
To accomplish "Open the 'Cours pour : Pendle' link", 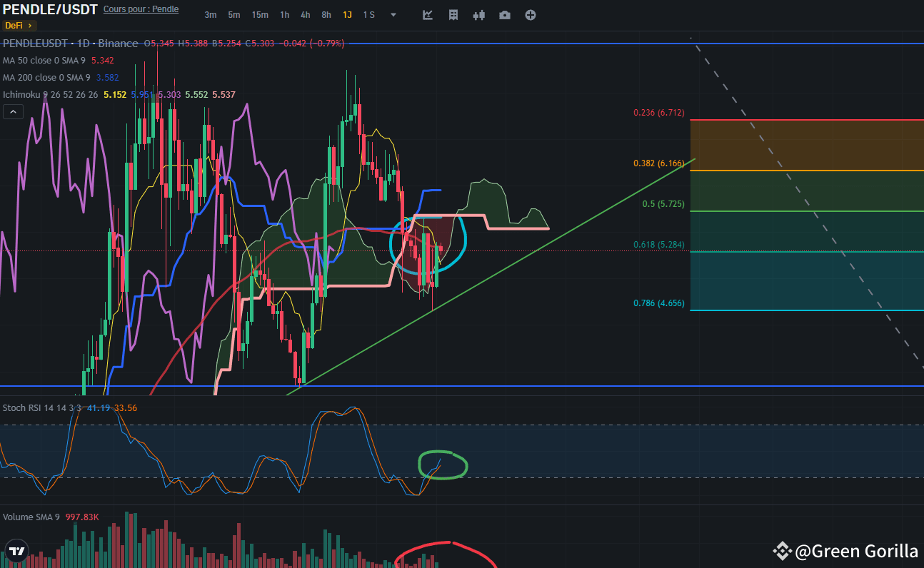I will pyautogui.click(x=141, y=9).
